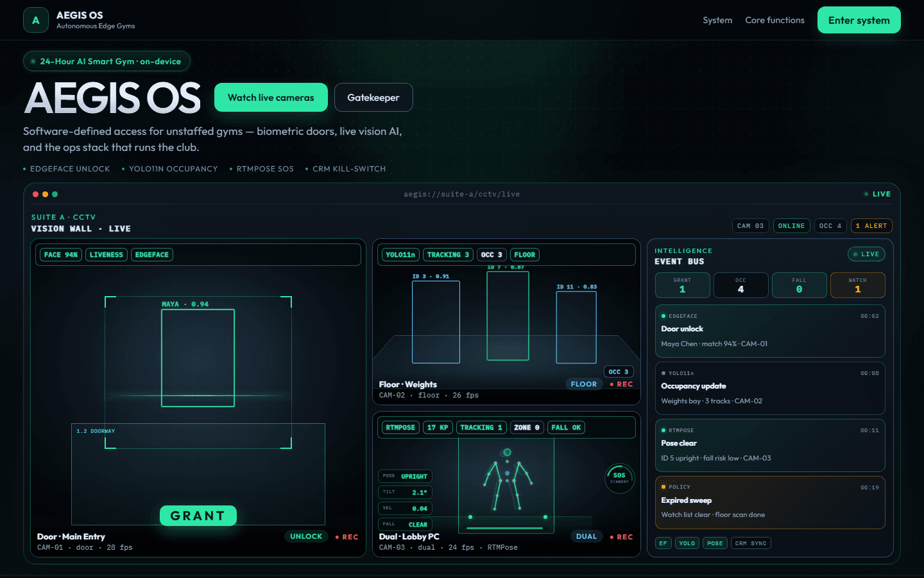Viewport: 924px width, 578px height.
Task: Select the CAM 03 chip
Action: 750,226
